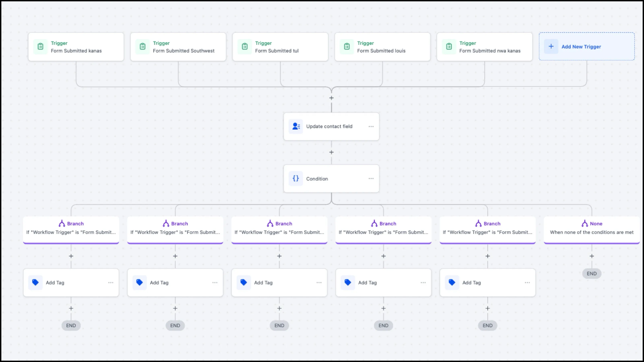This screenshot has width=644, height=362.
Task: Click the plus below the trigger connectors
Action: pos(331,98)
